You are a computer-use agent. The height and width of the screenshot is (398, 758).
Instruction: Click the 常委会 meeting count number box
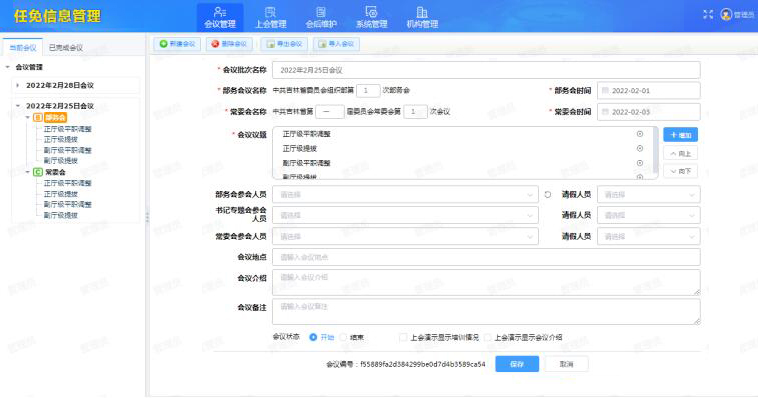point(415,112)
